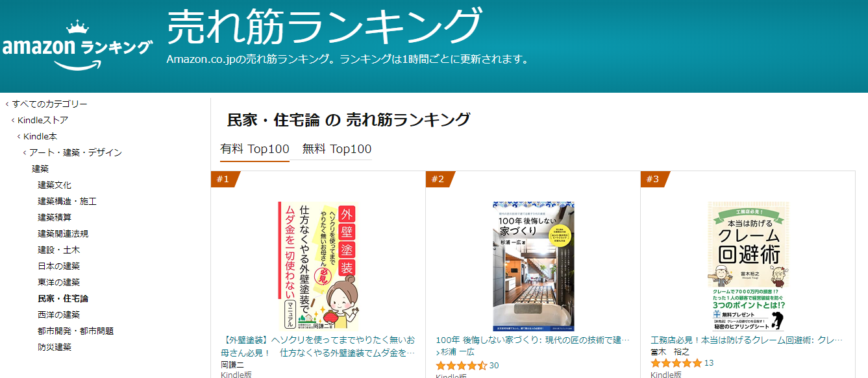This screenshot has width=868, height=378.
Task: Select 日本の建築 category
Action: click(x=58, y=266)
